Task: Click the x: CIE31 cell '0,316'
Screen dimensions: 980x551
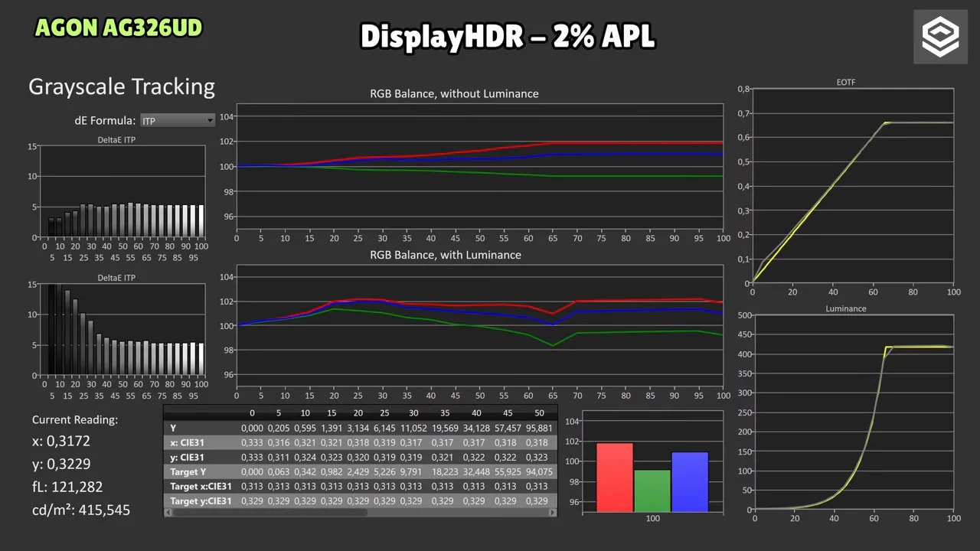Action: (x=279, y=443)
